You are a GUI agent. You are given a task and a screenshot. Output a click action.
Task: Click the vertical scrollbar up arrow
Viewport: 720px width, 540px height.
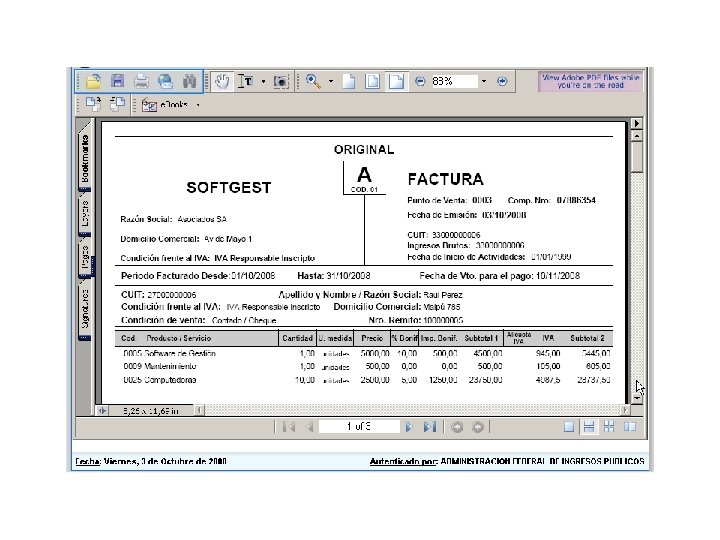pyautogui.click(x=637, y=136)
